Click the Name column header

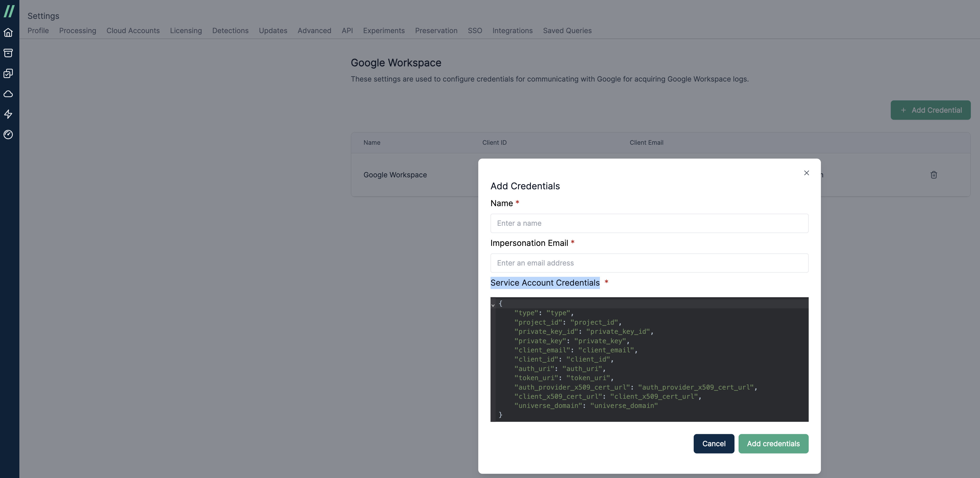click(x=372, y=143)
